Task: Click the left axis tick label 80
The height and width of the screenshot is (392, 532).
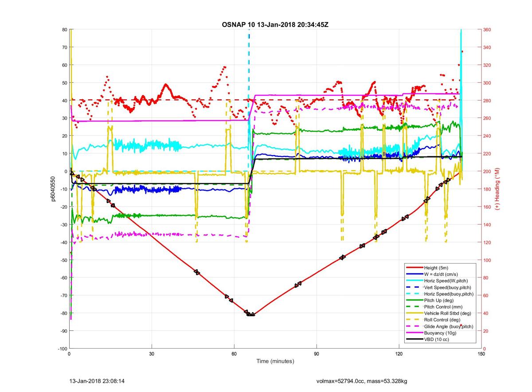Action: point(64,30)
